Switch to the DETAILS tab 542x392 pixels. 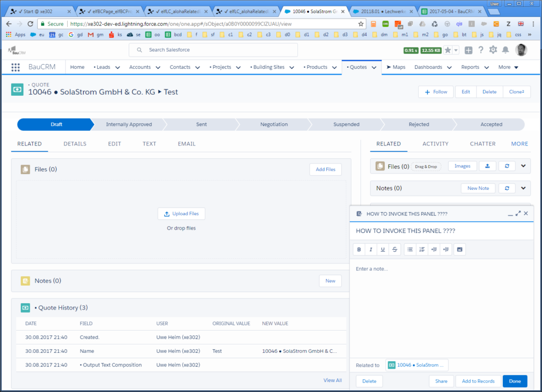point(75,144)
